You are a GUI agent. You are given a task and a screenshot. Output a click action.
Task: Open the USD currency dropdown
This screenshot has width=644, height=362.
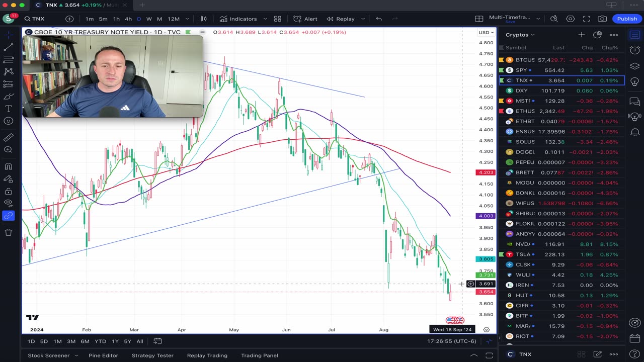pyautogui.click(x=486, y=33)
